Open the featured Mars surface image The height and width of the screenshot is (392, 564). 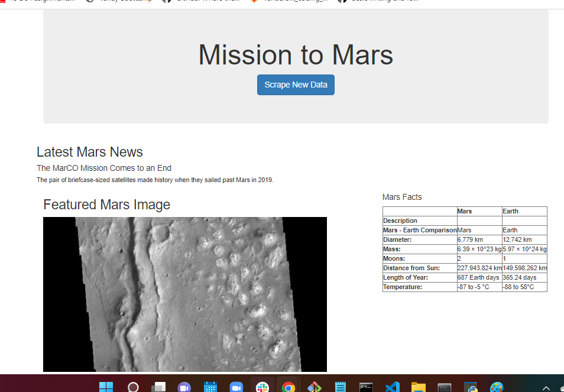pyautogui.click(x=185, y=294)
